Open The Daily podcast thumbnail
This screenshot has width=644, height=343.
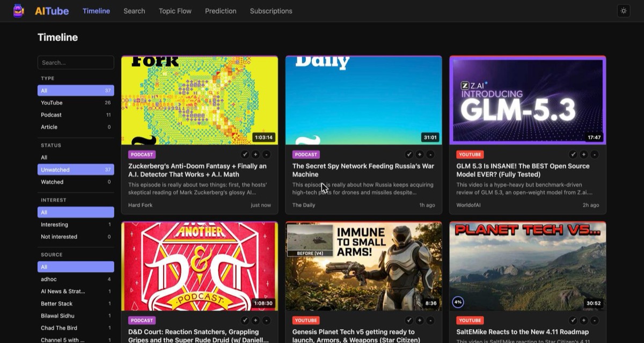point(364,100)
